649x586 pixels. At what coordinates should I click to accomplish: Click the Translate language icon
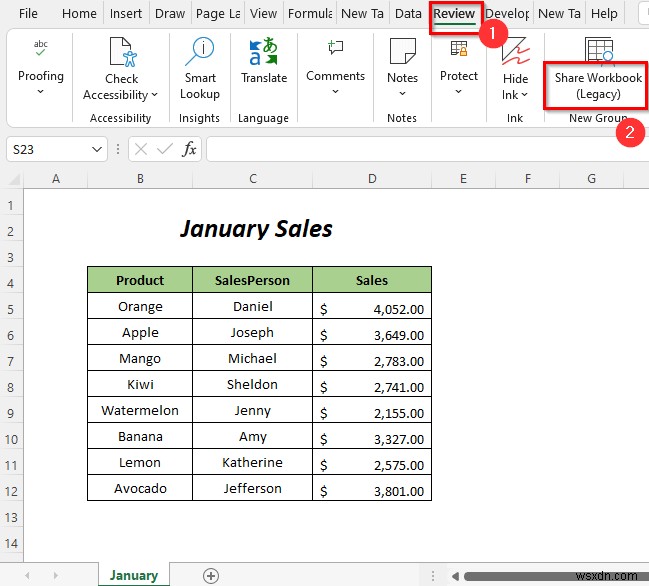[264, 52]
